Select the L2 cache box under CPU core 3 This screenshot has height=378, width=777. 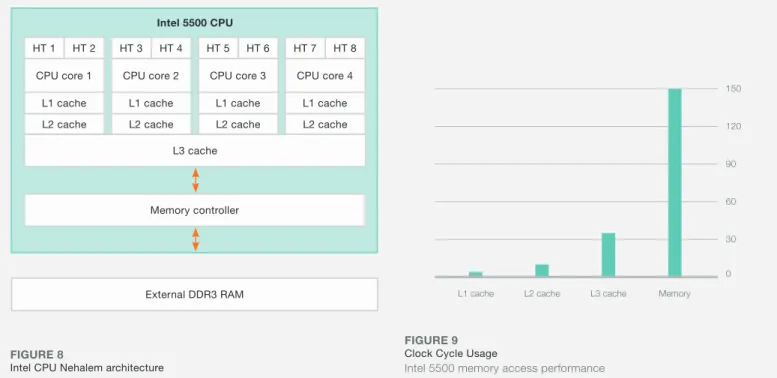(x=238, y=124)
